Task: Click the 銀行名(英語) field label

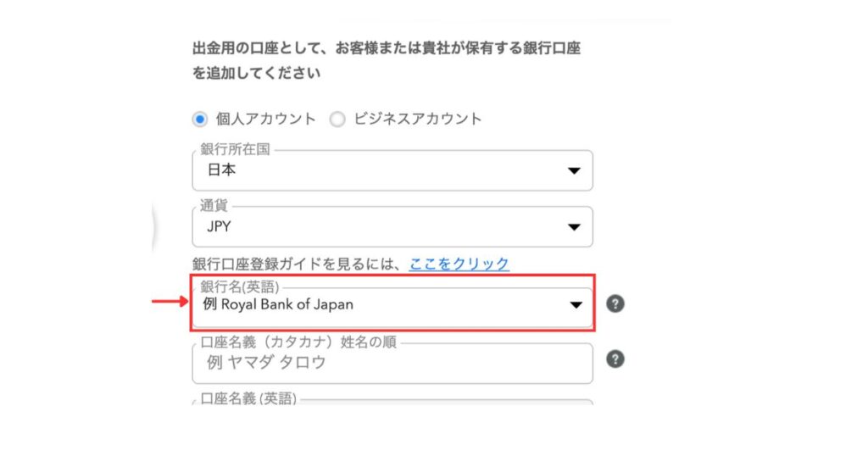Action: (240, 286)
